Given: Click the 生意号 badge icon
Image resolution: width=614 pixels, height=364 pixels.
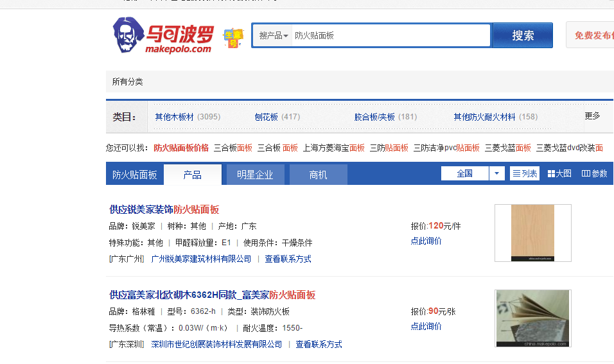Looking at the screenshot, I should click(233, 38).
